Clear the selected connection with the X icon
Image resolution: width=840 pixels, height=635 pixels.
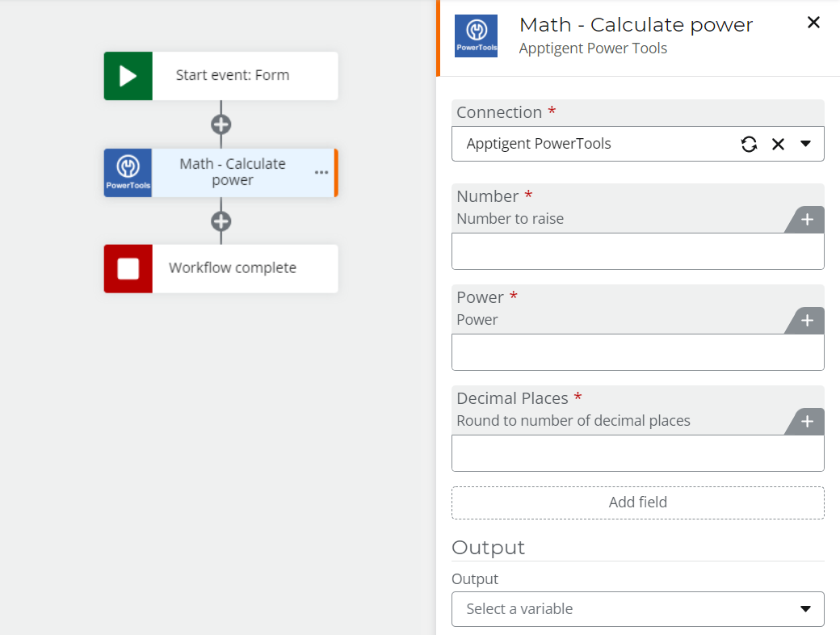pyautogui.click(x=778, y=144)
